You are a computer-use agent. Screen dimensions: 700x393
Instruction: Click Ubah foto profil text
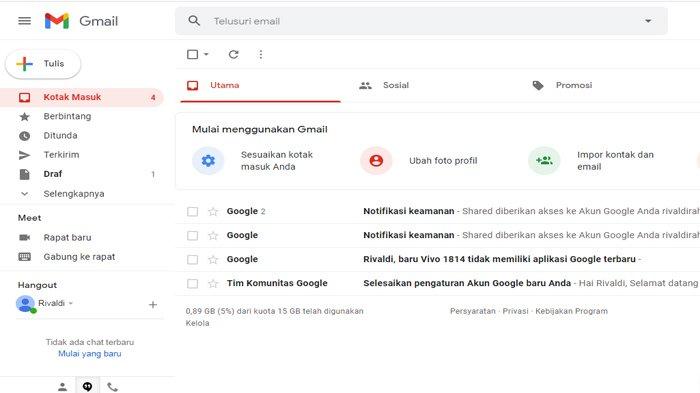pos(443,161)
